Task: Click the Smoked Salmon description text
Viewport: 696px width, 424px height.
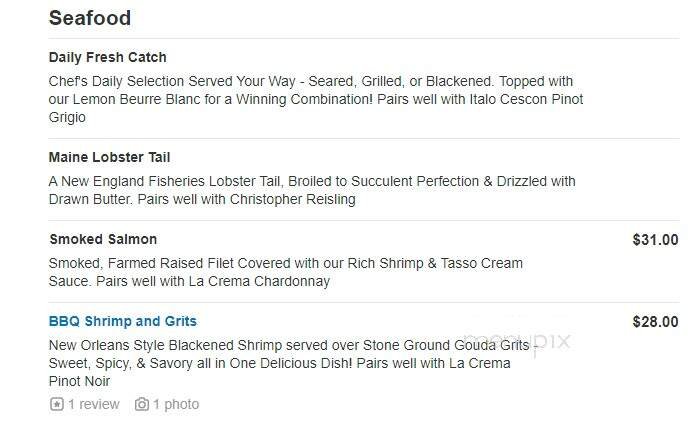Action: tap(285, 263)
